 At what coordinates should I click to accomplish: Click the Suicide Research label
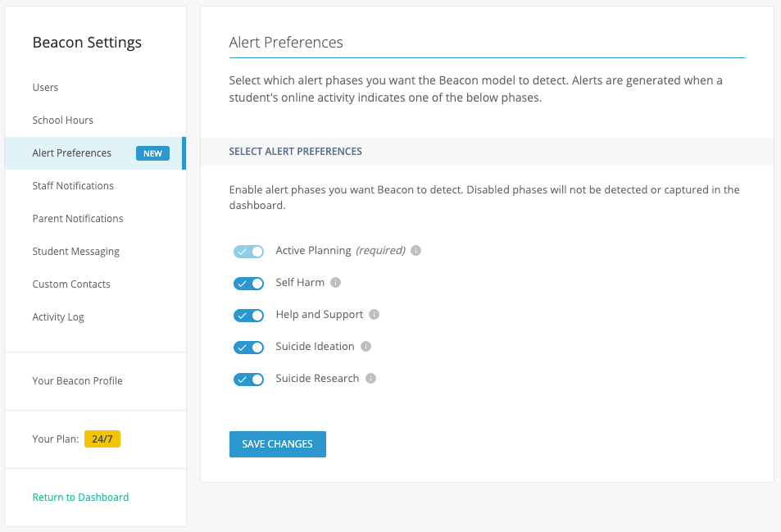(x=317, y=379)
